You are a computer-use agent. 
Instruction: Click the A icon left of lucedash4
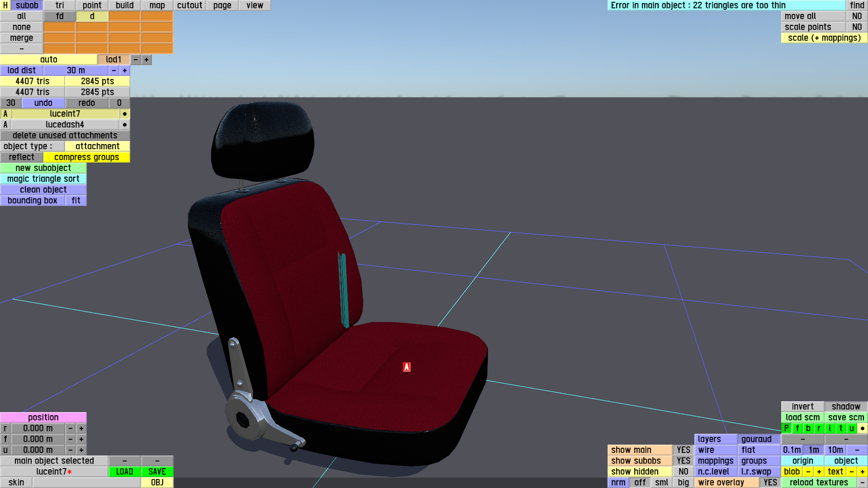5,125
